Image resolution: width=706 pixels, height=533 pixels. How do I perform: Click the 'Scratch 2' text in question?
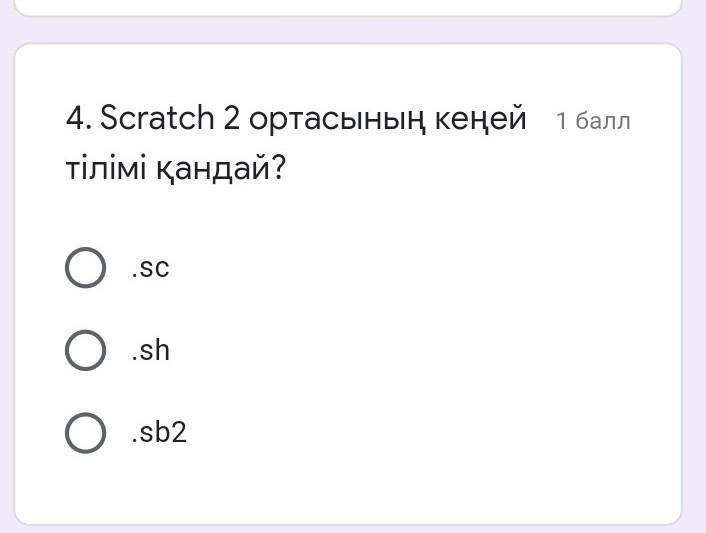(x=171, y=119)
